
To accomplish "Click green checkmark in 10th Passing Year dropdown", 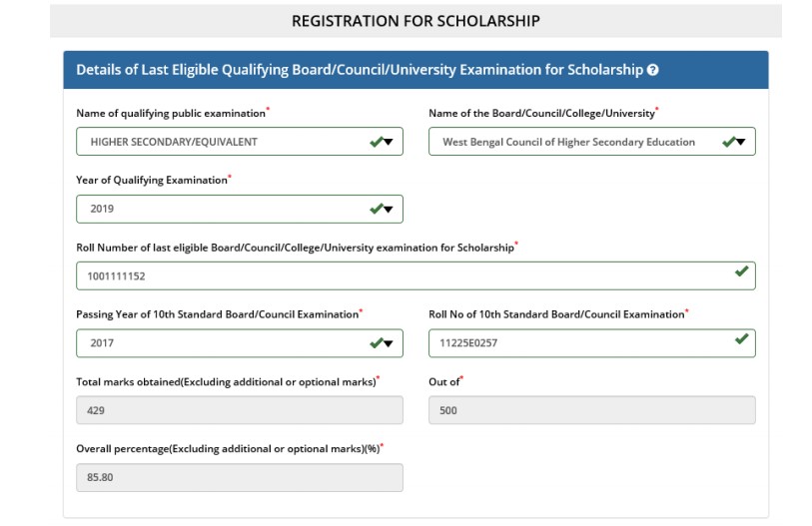I will (x=376, y=342).
